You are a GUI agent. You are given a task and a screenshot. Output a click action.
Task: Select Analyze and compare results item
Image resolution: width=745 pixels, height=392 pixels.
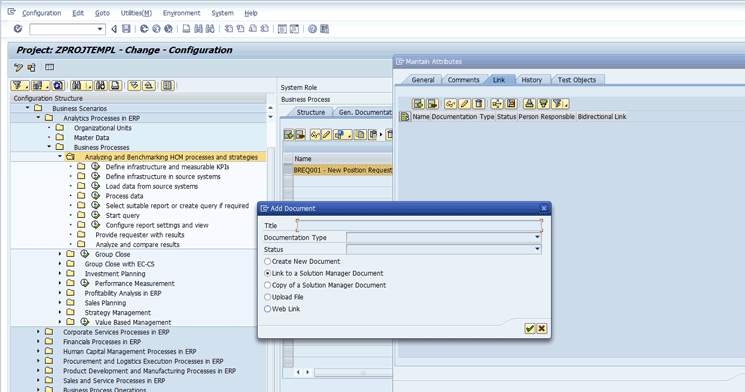[x=137, y=245]
